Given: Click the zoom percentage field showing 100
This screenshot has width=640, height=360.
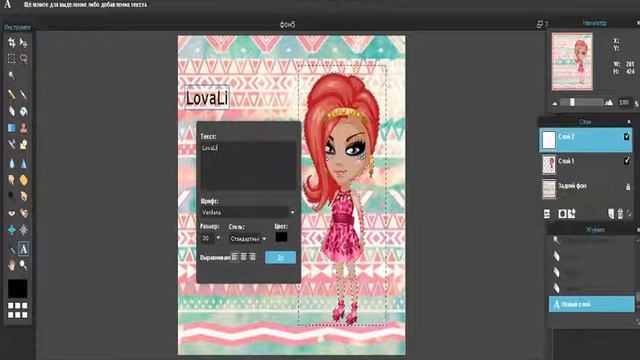Looking at the screenshot, I should 624,102.
